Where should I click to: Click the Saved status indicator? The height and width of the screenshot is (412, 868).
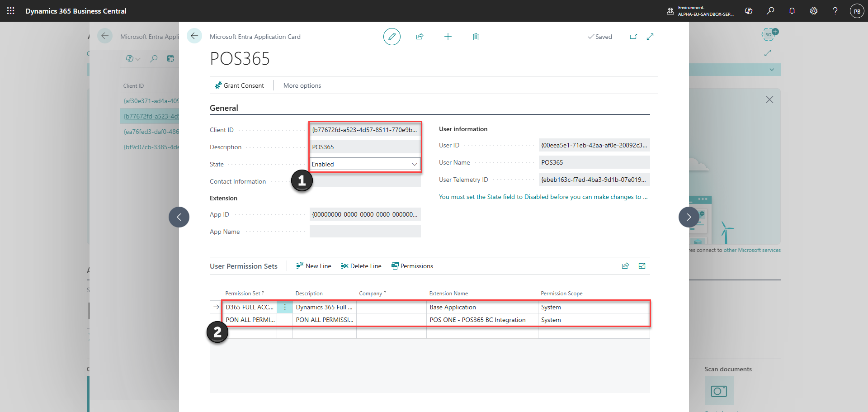pos(600,37)
